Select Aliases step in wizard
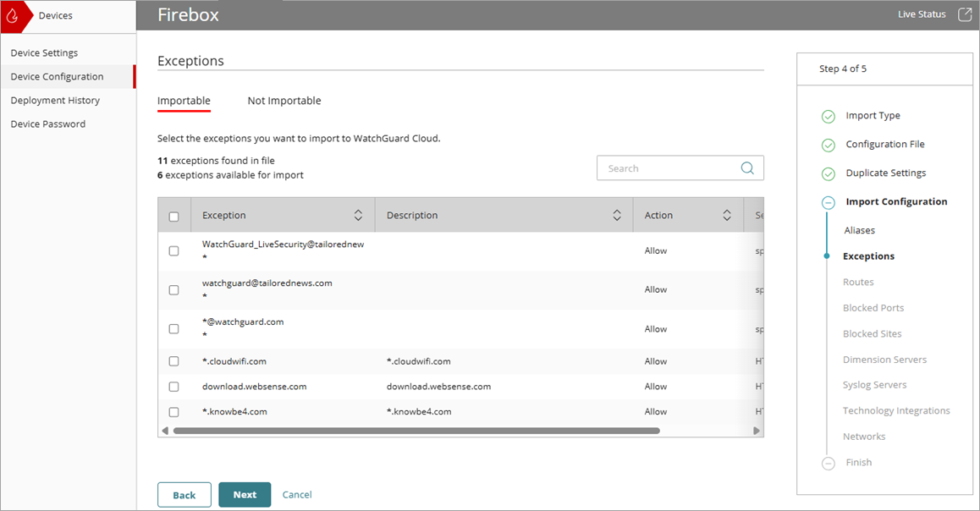Image resolution: width=980 pixels, height=511 pixels. point(859,230)
